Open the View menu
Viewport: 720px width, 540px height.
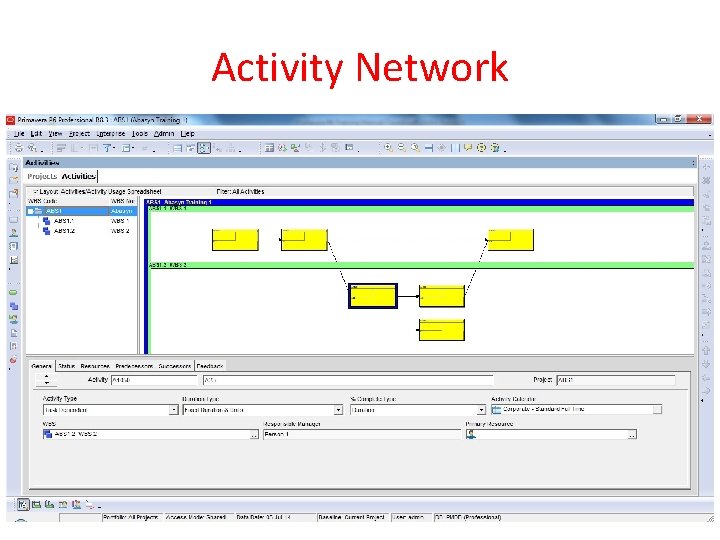pos(55,134)
